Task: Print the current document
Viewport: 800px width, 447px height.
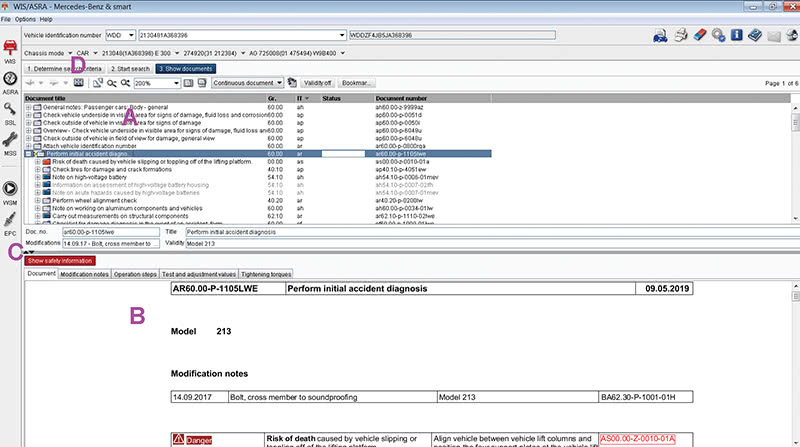Action: coord(681,35)
